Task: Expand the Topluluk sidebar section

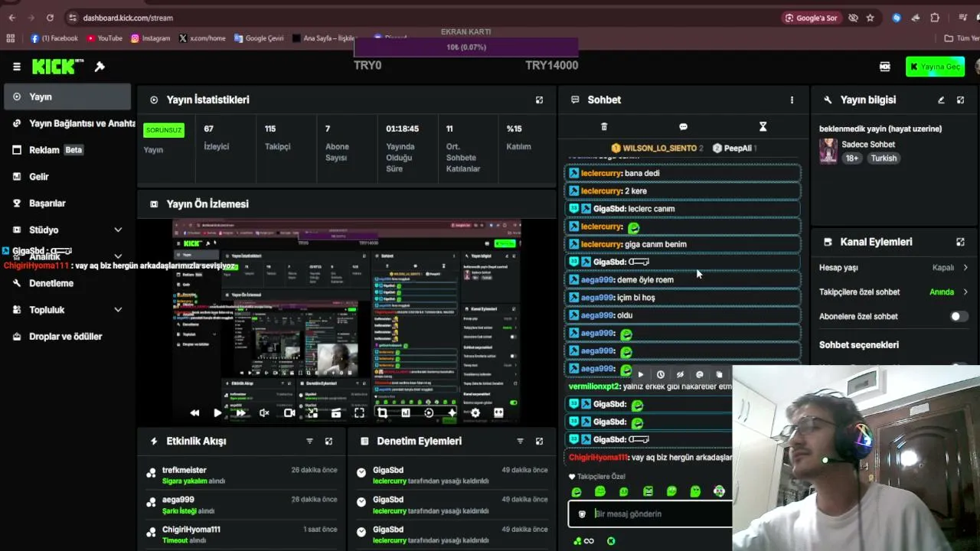Action: tap(118, 310)
